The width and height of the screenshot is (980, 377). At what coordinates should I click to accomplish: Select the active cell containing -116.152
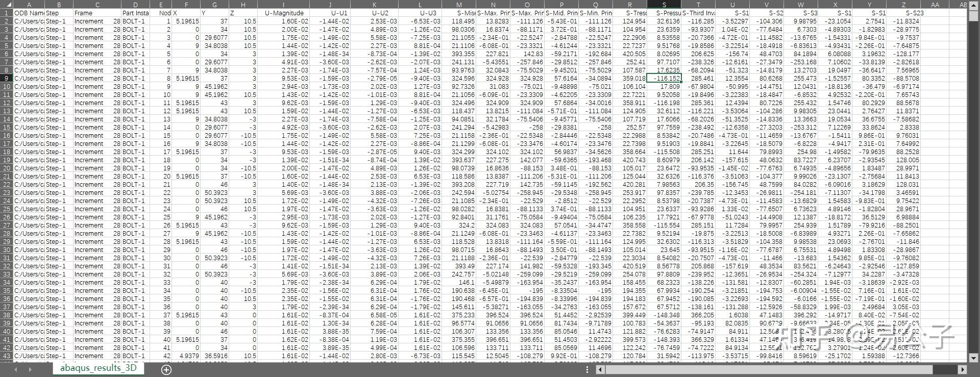pyautogui.click(x=664, y=79)
